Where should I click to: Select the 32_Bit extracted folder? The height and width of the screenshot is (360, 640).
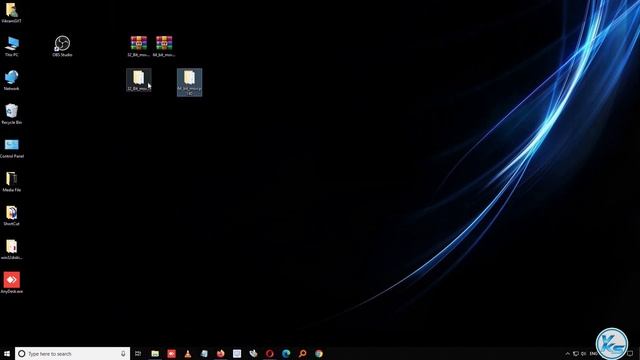139,80
